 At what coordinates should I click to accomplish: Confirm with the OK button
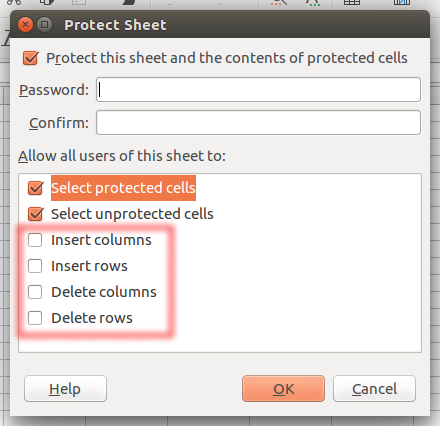[x=283, y=389]
